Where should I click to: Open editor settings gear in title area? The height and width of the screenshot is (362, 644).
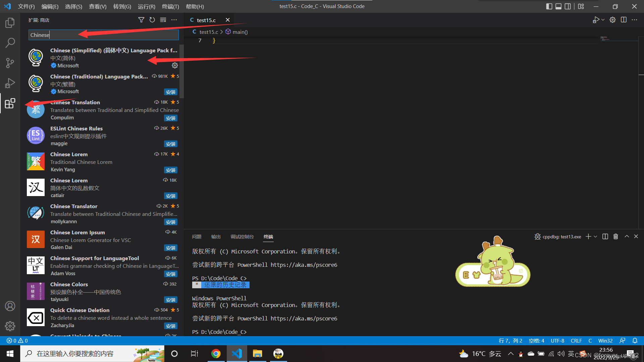612,20
